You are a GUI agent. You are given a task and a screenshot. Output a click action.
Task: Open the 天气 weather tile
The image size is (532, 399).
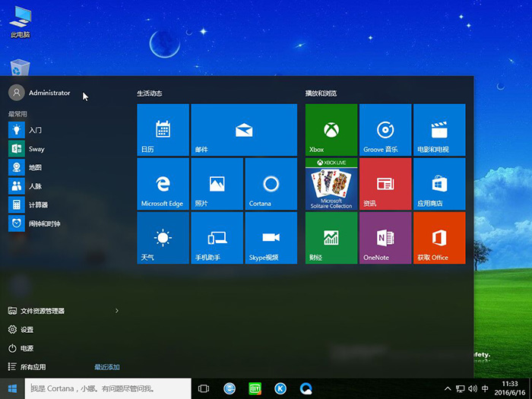pos(163,238)
